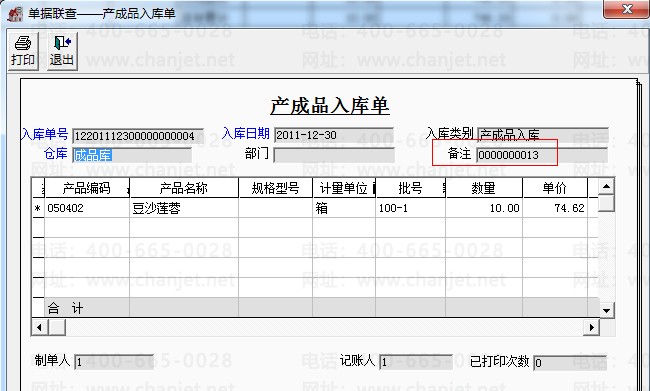Select the batch cell 100-1

410,208
